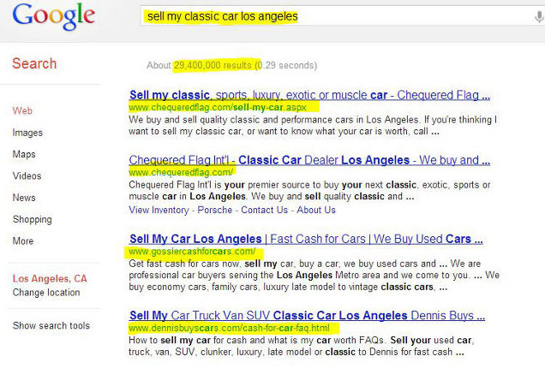
Task: Click the 'About 29,400,000 results' text
Action: 199,65
